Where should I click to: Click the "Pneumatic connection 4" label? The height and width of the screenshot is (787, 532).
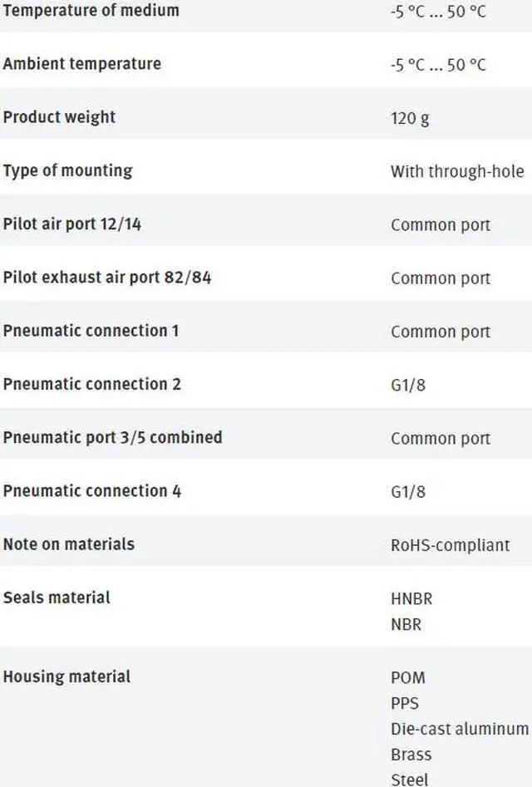[91, 490]
